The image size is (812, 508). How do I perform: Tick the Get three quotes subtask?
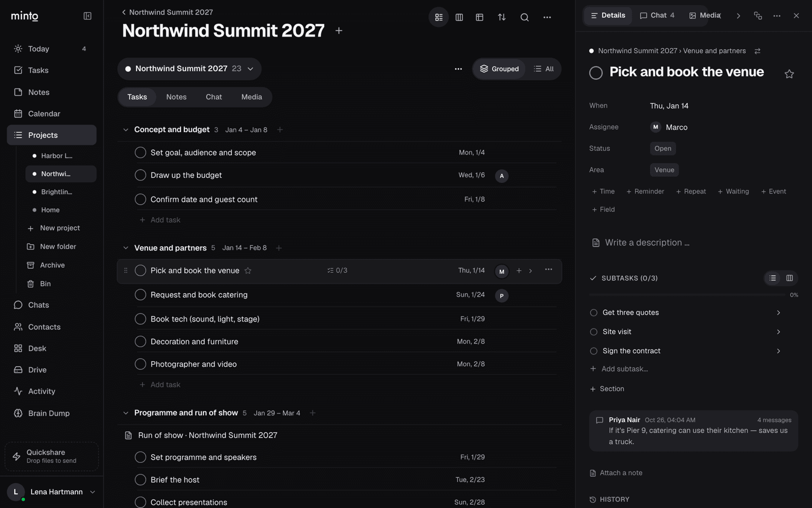(x=594, y=312)
